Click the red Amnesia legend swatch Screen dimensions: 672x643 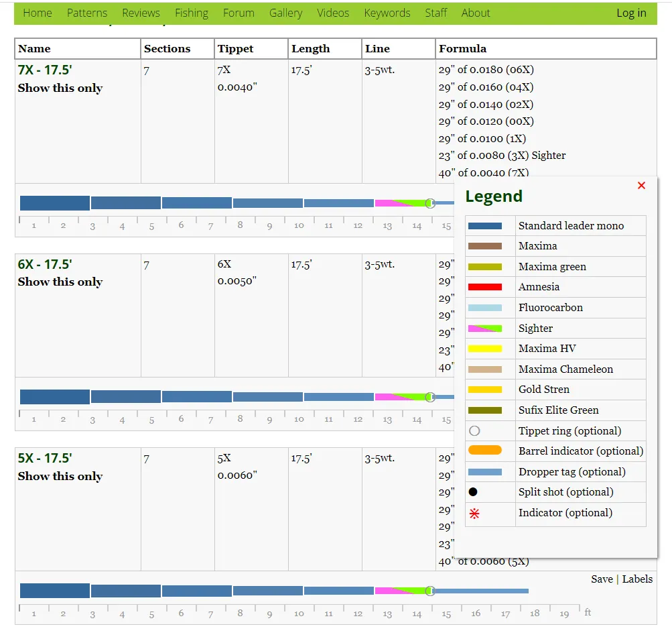[484, 287]
